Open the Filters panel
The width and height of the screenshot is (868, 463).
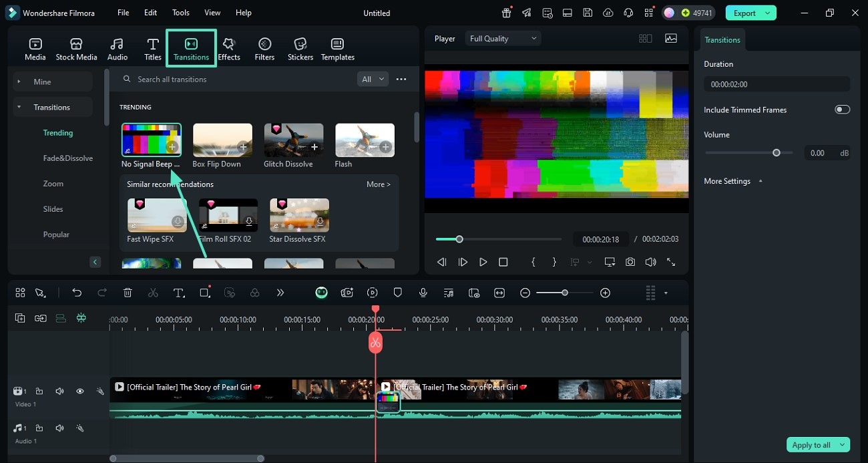(x=264, y=49)
